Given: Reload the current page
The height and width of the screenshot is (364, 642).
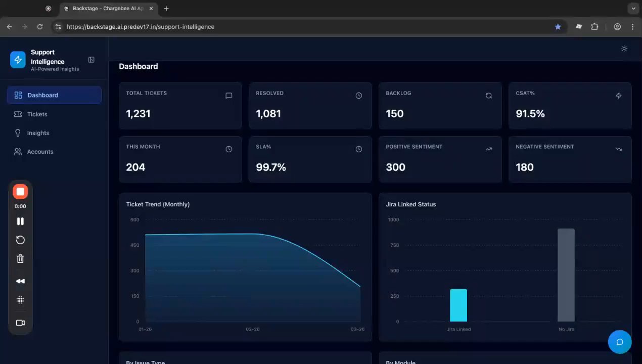Looking at the screenshot, I should click(40, 27).
